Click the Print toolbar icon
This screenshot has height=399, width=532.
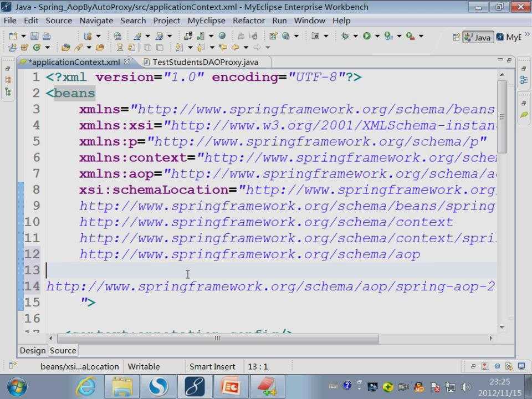(47, 36)
